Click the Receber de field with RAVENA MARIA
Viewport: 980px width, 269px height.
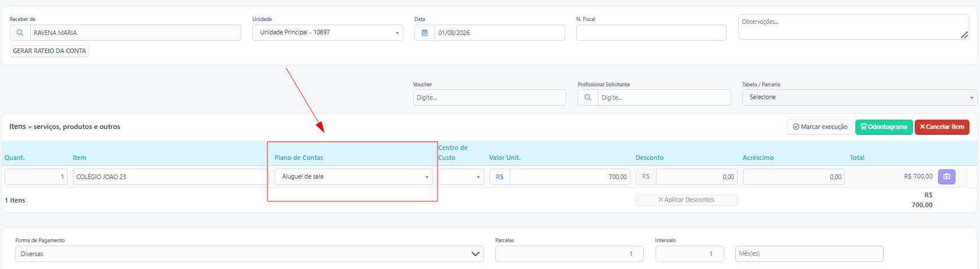135,33
